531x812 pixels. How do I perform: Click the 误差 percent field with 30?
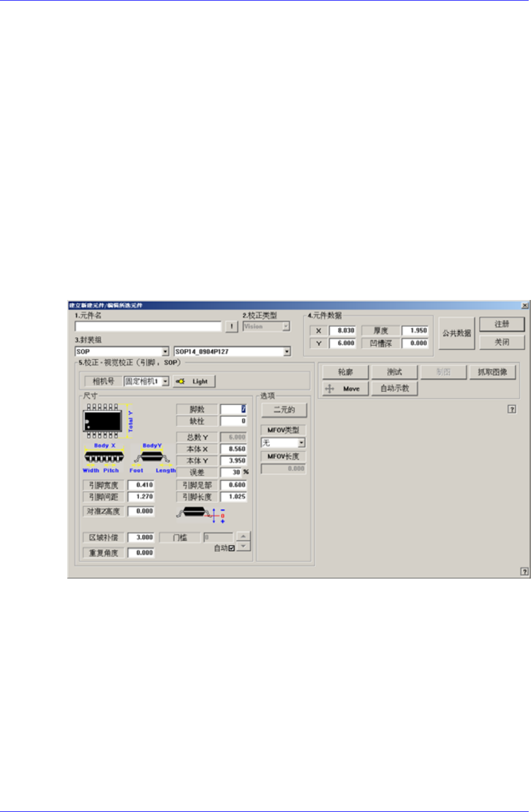pos(231,473)
